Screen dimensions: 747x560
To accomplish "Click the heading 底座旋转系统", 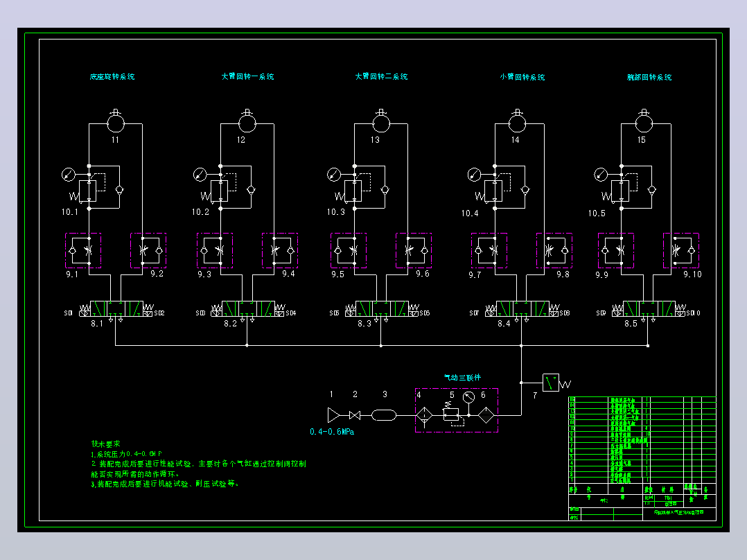I will 112,76.
